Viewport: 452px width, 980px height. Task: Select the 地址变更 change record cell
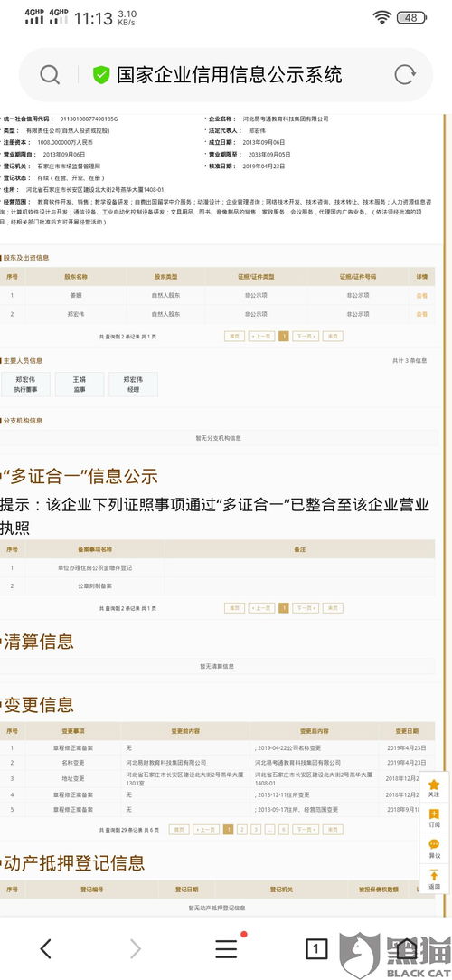point(73,778)
